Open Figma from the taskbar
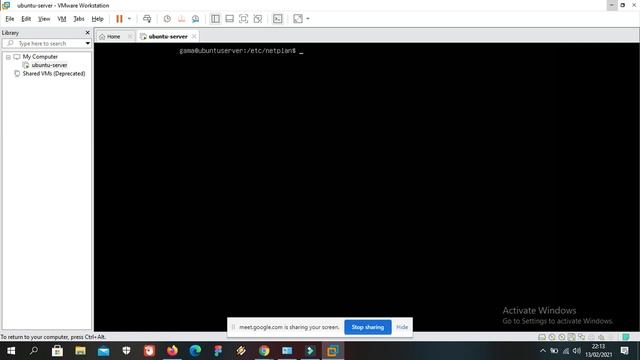 click(x=218, y=351)
